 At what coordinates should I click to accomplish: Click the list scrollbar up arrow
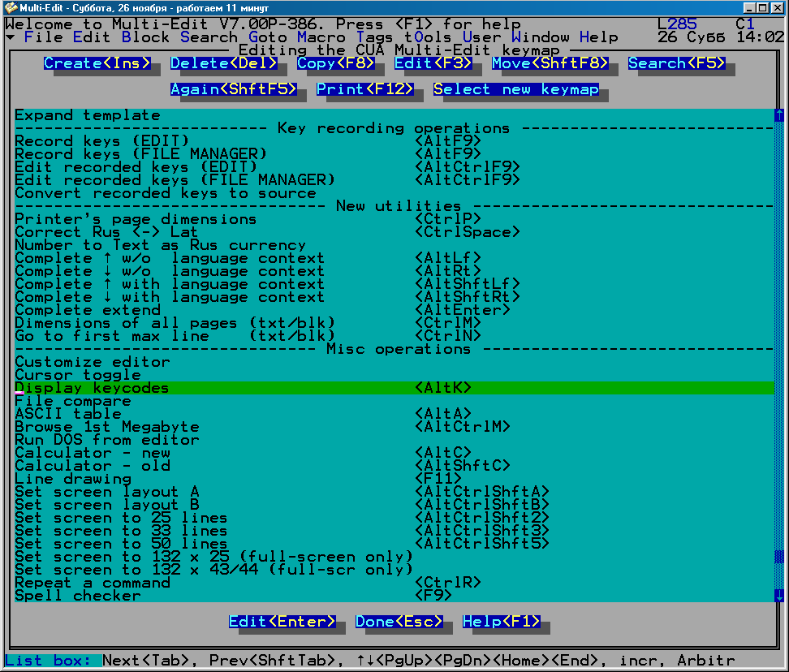coord(779,115)
